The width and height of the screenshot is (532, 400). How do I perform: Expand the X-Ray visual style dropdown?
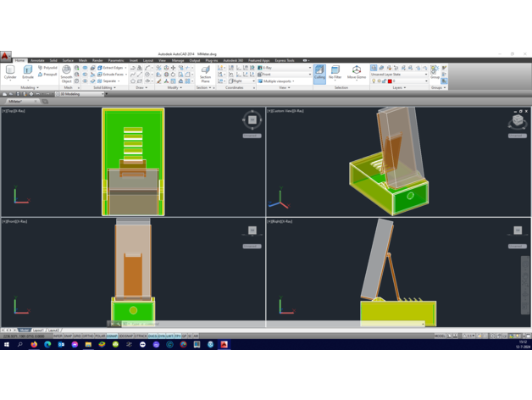click(x=284, y=68)
